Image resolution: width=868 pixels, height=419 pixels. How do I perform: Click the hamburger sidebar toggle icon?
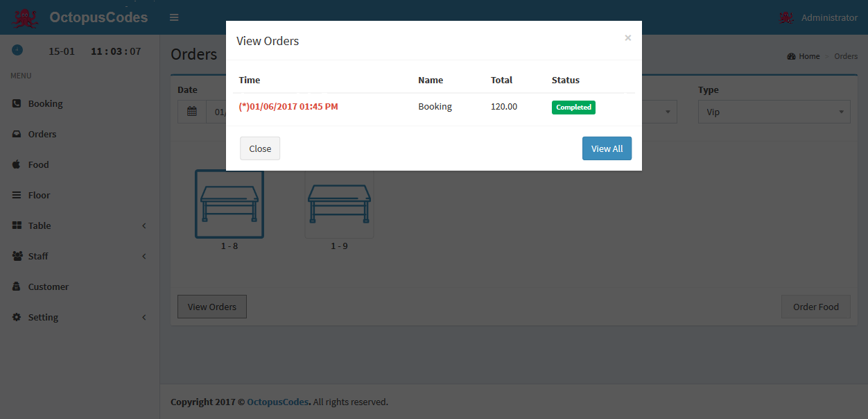pos(174,17)
